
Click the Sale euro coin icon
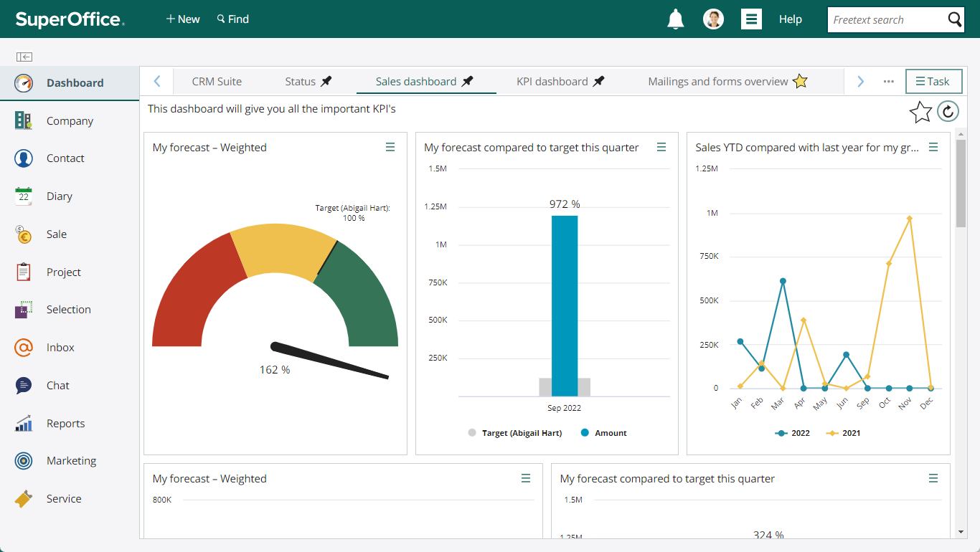point(24,234)
